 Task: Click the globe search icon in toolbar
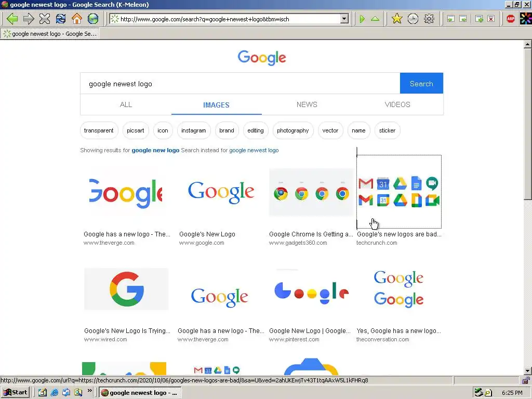[x=92, y=19]
